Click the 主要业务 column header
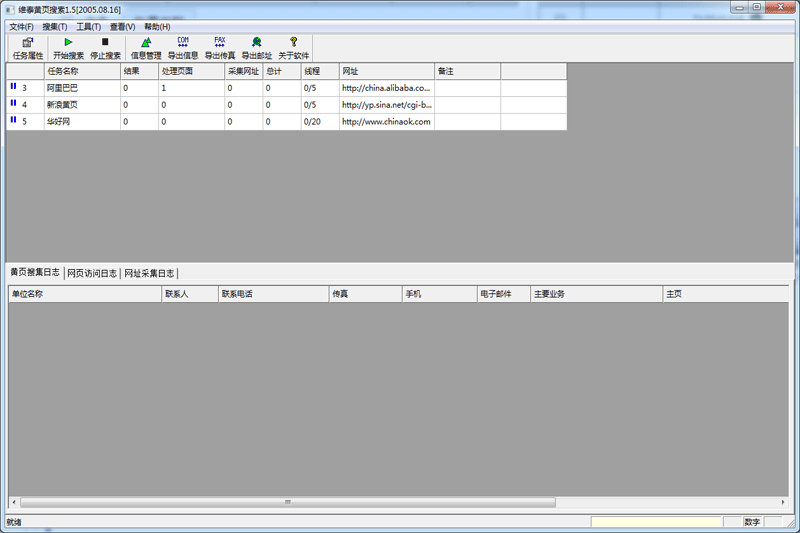800x533 pixels. coord(596,294)
